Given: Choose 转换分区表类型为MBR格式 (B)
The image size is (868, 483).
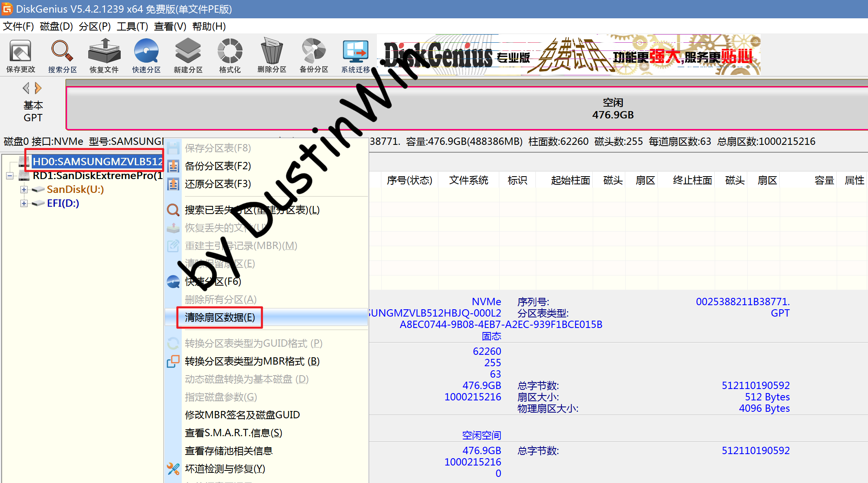Looking at the screenshot, I should tap(266, 361).
